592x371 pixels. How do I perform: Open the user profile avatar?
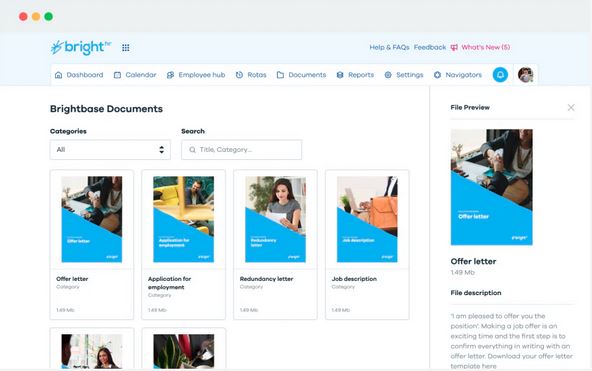click(x=525, y=75)
